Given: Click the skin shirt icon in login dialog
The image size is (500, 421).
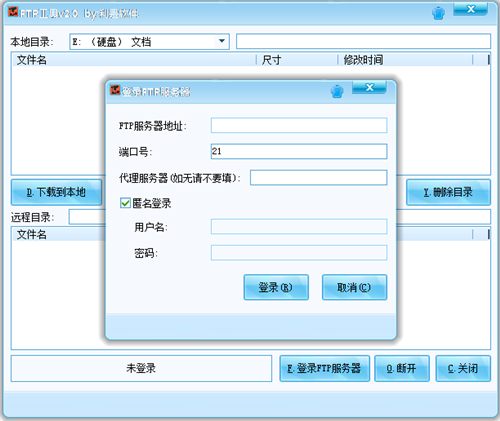Looking at the screenshot, I should pos(337,91).
